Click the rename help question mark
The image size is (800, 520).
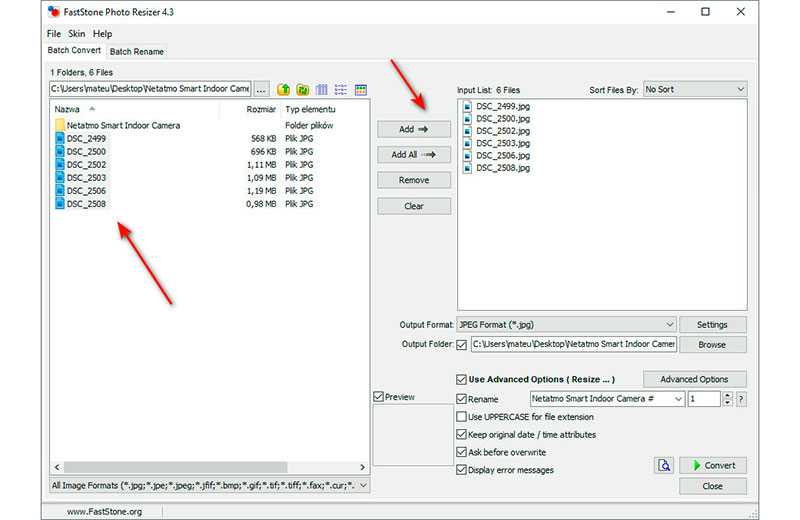point(741,399)
